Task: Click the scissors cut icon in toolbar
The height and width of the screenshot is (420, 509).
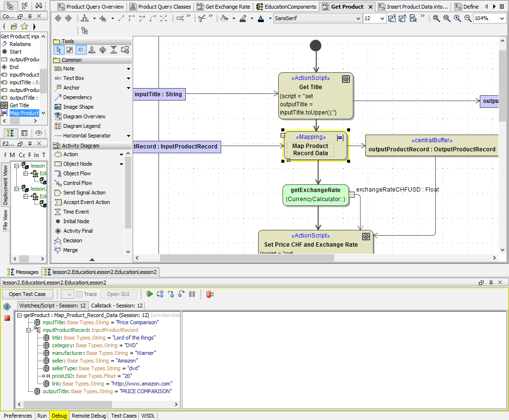Action: [202, 18]
